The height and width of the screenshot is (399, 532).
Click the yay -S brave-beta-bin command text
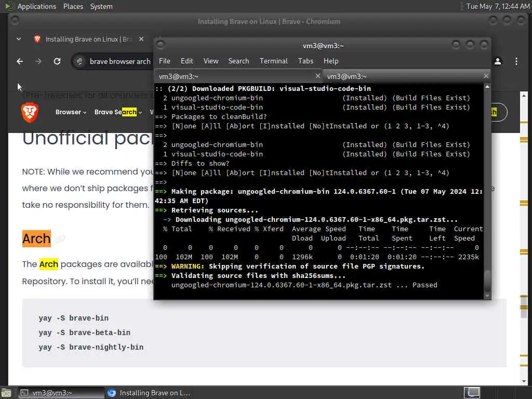click(x=85, y=332)
